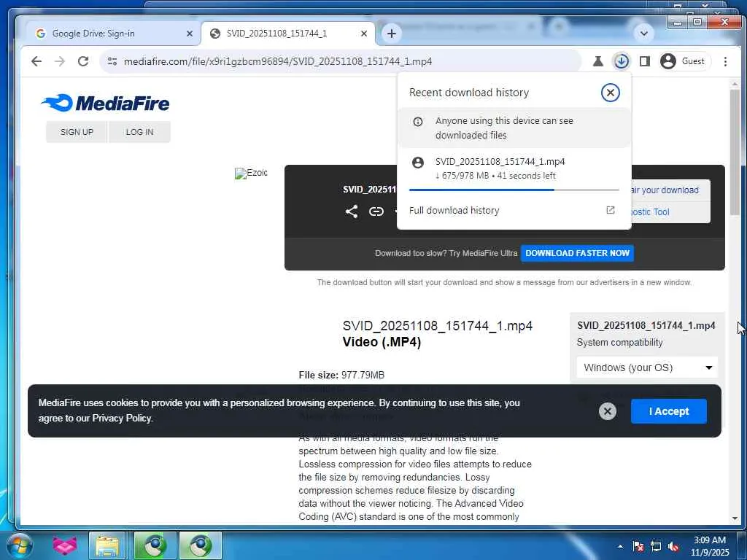Show hidden system tray icons
Viewport: 747px width, 560px height.
(620, 546)
